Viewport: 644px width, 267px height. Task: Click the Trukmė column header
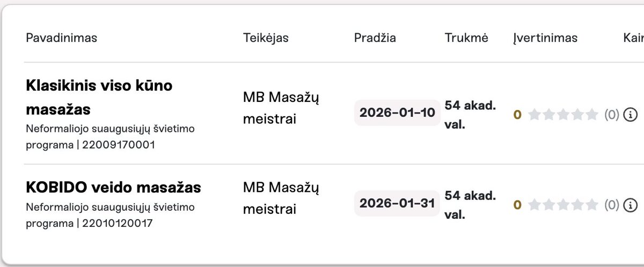pos(466,38)
